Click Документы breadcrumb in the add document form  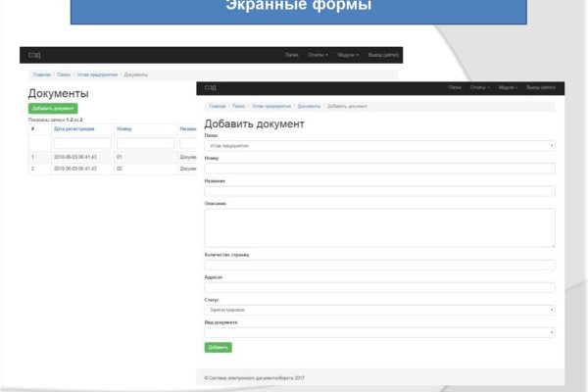[x=309, y=105]
